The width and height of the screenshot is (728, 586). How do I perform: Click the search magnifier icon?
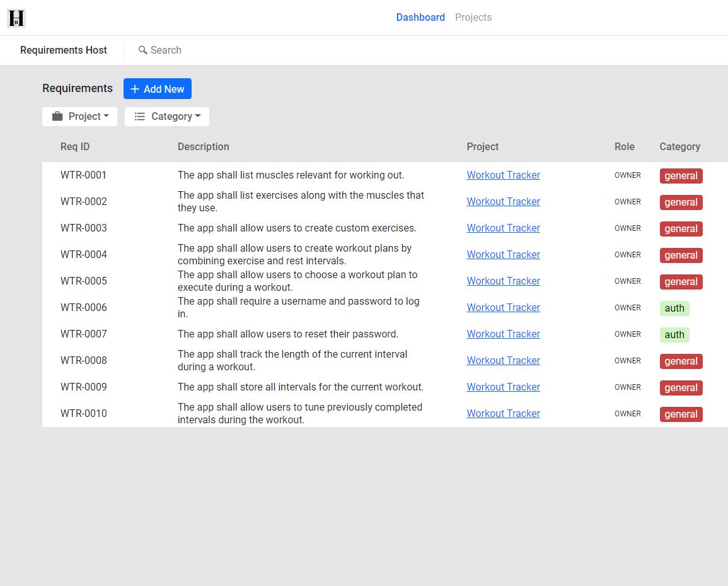pos(142,50)
